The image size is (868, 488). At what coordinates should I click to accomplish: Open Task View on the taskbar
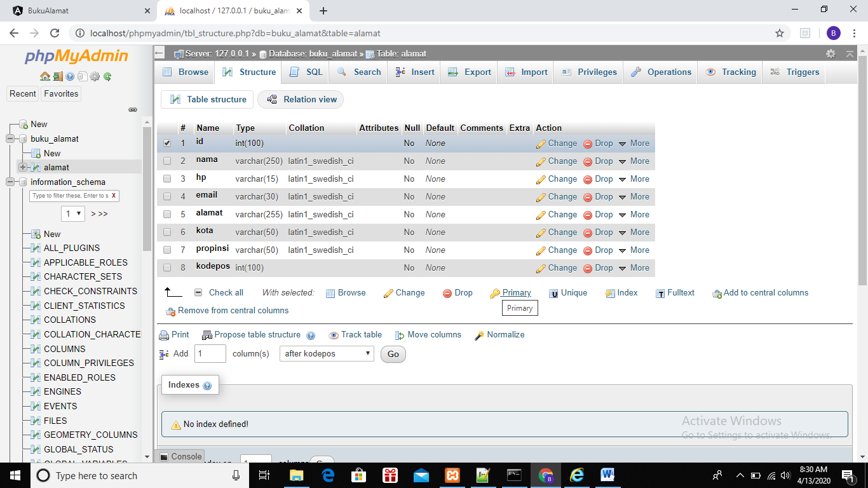tap(265, 475)
